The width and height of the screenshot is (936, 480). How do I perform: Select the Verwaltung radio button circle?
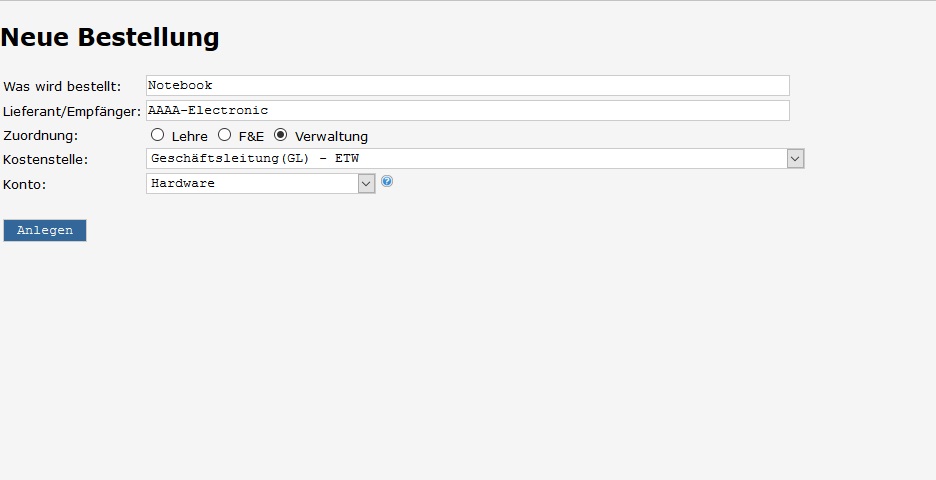(281, 135)
